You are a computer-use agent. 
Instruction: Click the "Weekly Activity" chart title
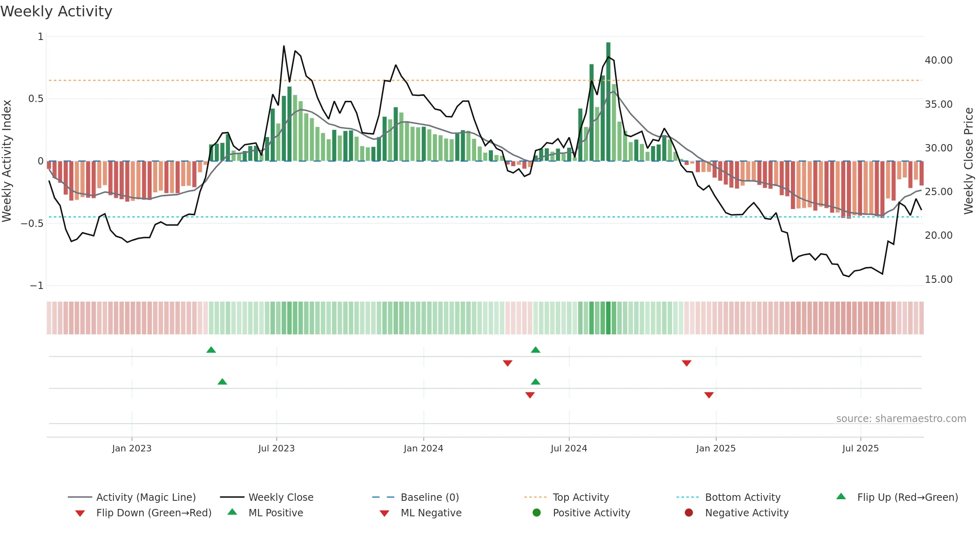(x=56, y=11)
